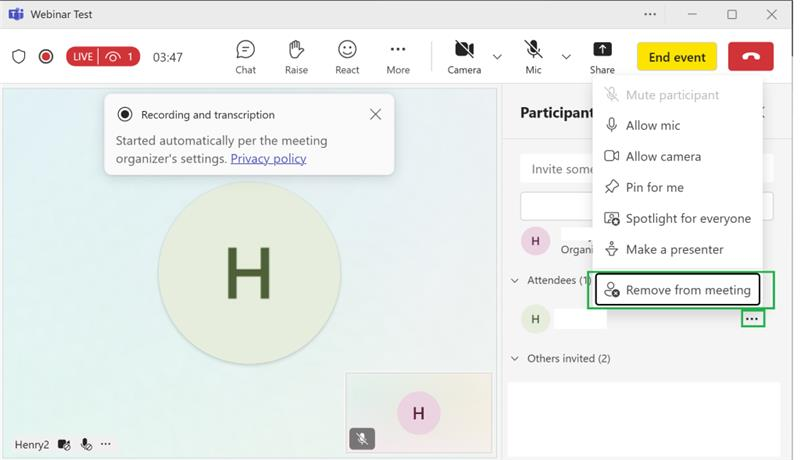Dismiss the Recording and transcription notification

point(376,114)
